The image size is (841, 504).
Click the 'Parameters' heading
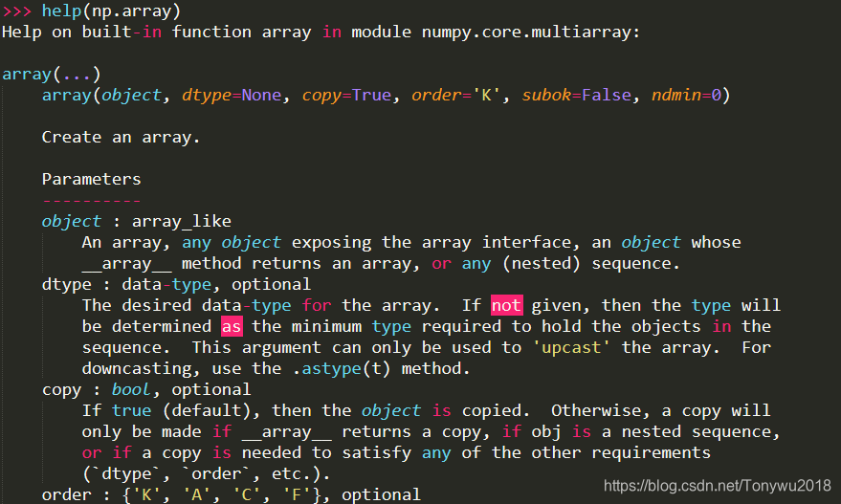(x=91, y=179)
